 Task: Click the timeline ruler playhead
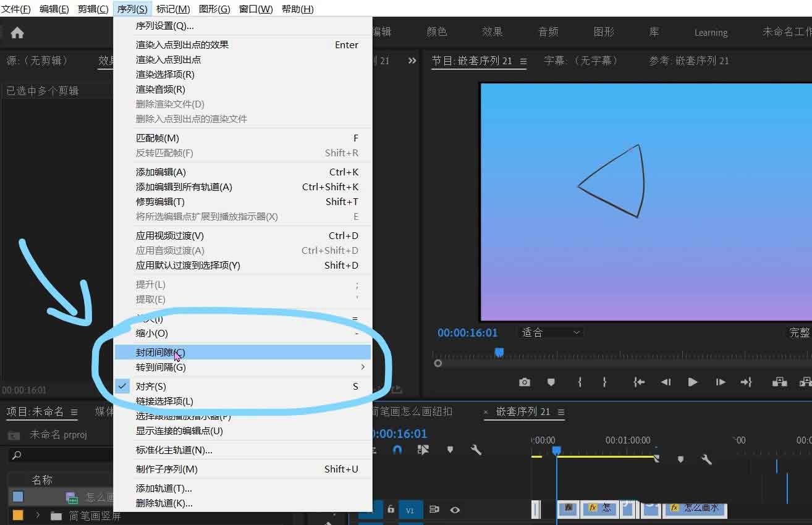coord(556,451)
